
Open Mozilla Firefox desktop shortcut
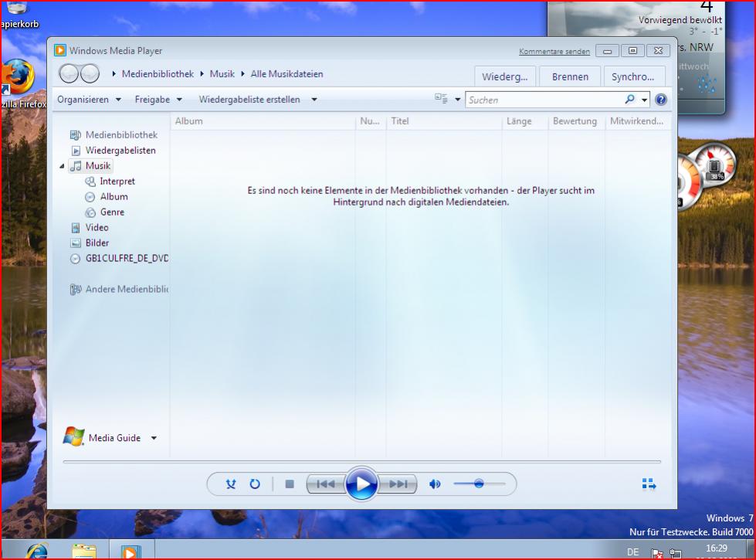21,83
